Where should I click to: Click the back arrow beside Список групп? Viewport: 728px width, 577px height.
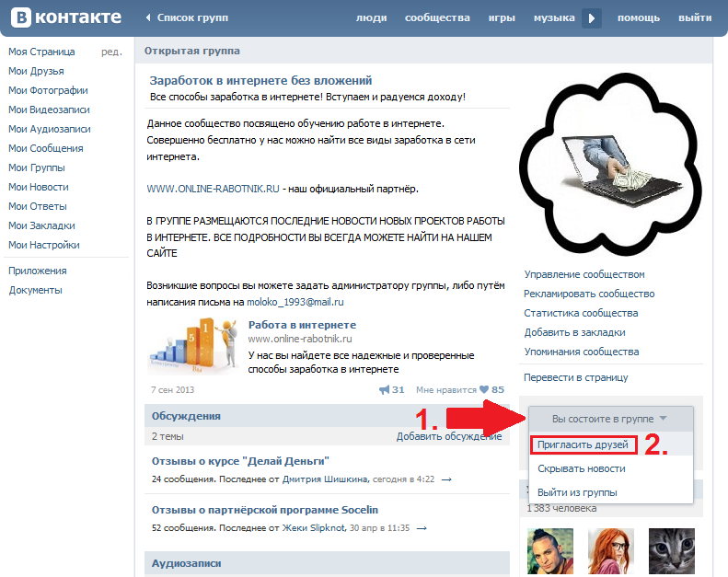(x=148, y=17)
